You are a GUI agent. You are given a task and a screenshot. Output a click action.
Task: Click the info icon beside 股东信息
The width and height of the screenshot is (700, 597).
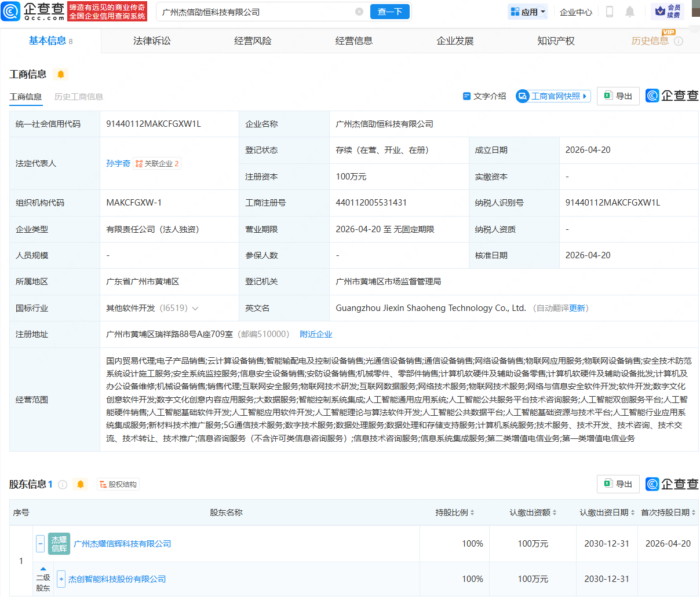(63, 484)
